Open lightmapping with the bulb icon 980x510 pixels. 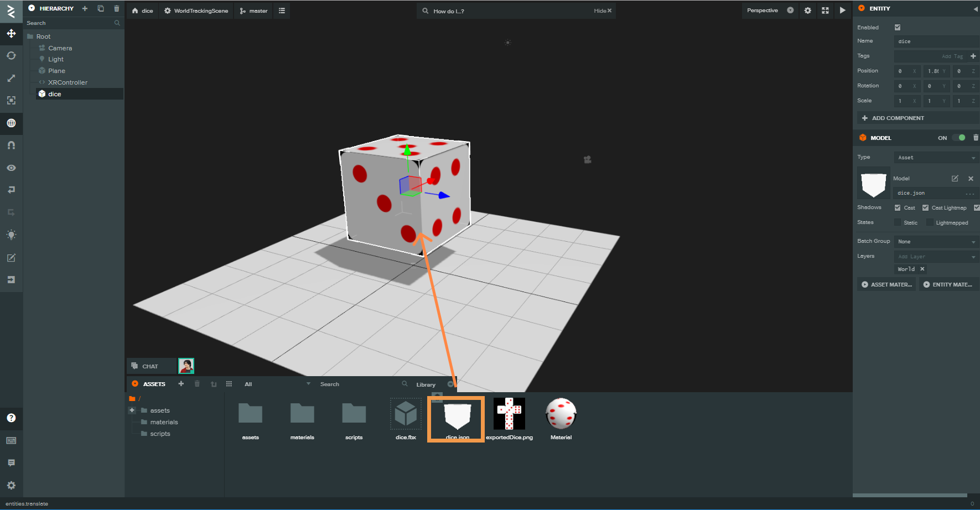click(12, 235)
